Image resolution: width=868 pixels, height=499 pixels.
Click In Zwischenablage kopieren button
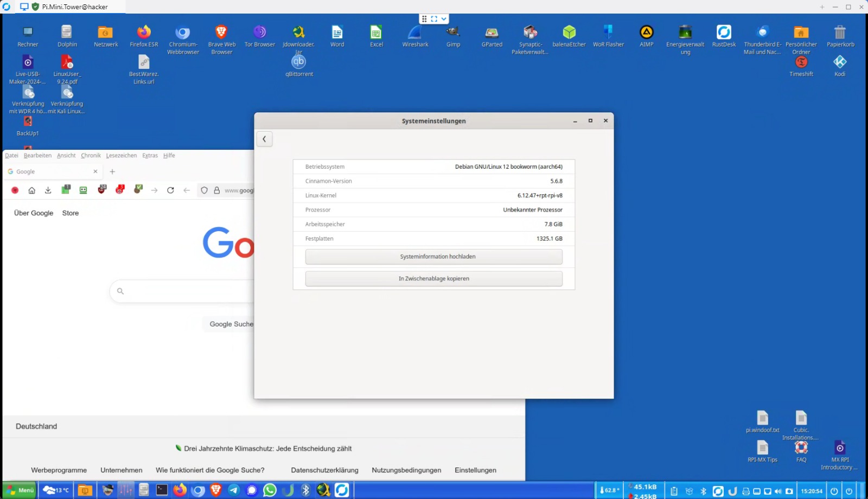coord(434,278)
